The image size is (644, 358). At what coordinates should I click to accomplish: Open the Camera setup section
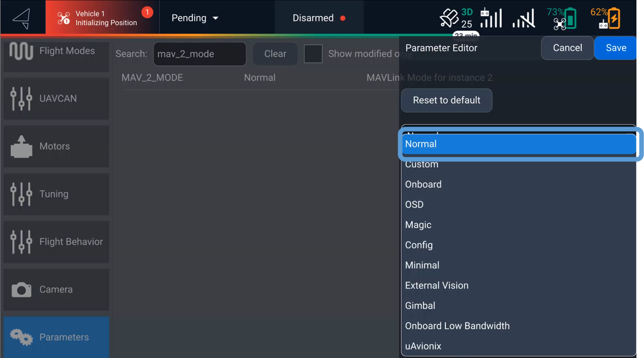pos(56,290)
